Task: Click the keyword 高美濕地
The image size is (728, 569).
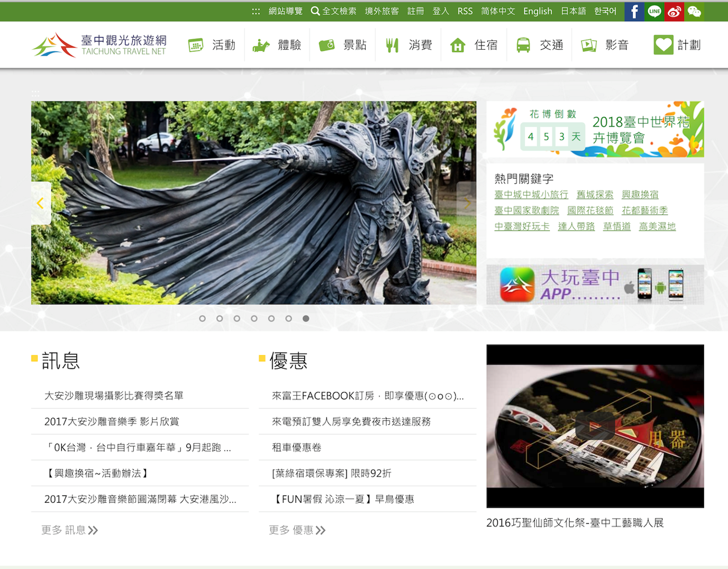Action: pyautogui.click(x=658, y=226)
